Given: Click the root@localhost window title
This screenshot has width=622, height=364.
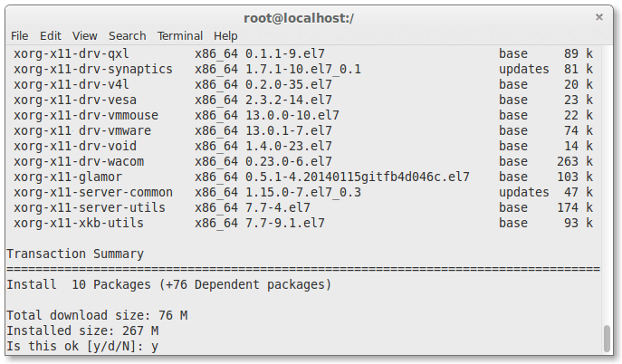Looking at the screenshot, I should (311, 17).
